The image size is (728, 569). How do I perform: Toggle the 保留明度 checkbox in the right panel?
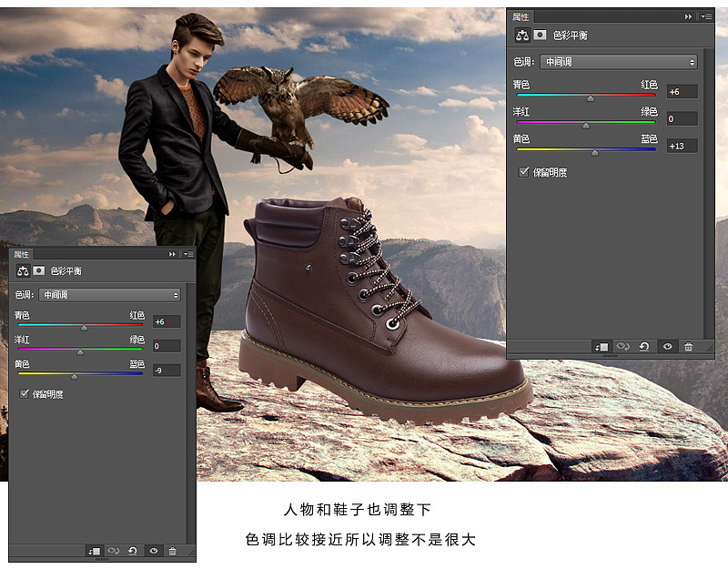(524, 172)
